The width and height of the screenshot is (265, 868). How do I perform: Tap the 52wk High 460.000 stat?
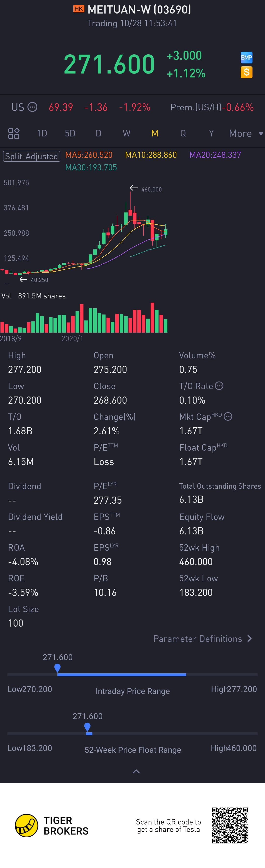[x=199, y=555]
